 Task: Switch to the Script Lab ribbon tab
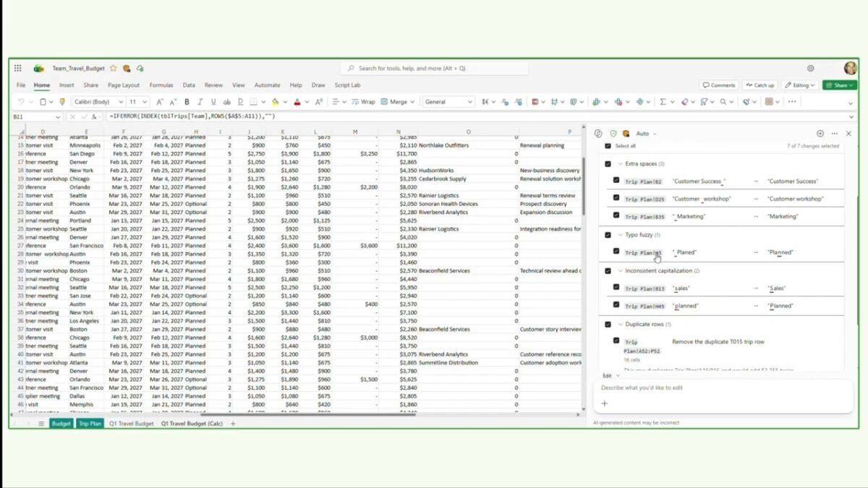(x=347, y=85)
